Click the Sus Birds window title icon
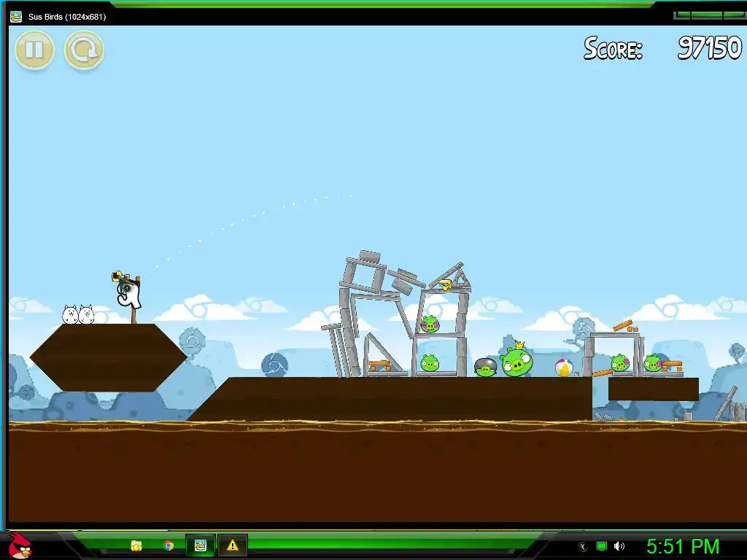The image size is (747, 560). (16, 17)
